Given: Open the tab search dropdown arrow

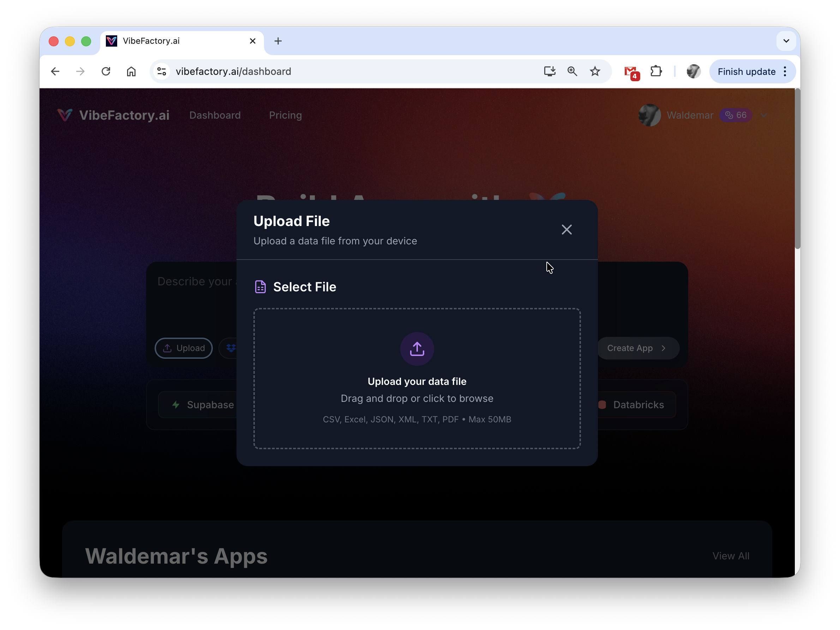Looking at the screenshot, I should click(x=786, y=41).
